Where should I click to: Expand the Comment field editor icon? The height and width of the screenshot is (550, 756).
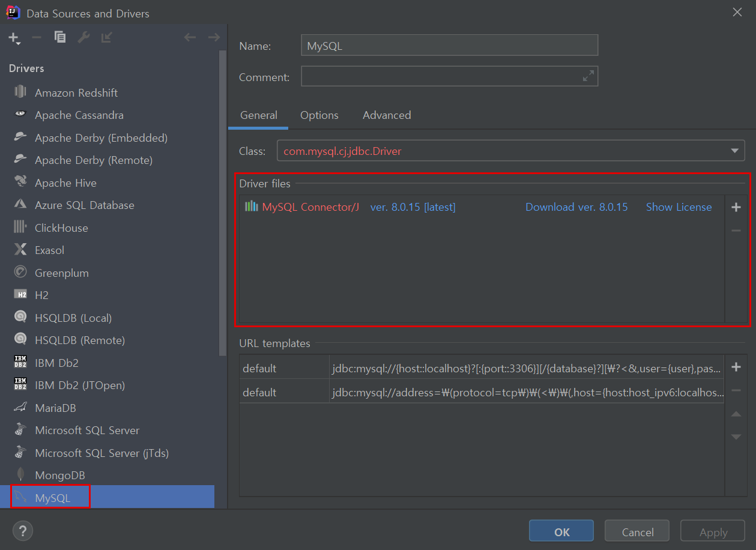pyautogui.click(x=588, y=76)
